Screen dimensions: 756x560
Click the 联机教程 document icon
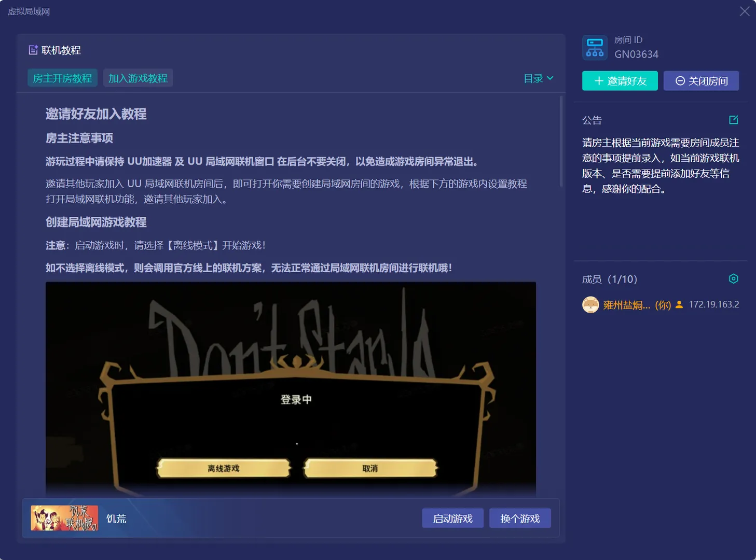(33, 50)
